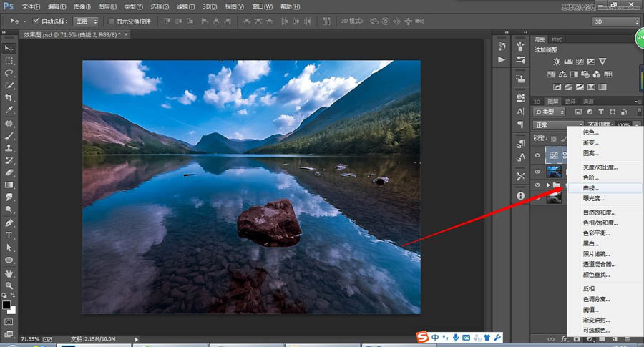Screen dimensions: 644x347
Task: Click the link layers button
Action: pyautogui.click(x=551, y=339)
